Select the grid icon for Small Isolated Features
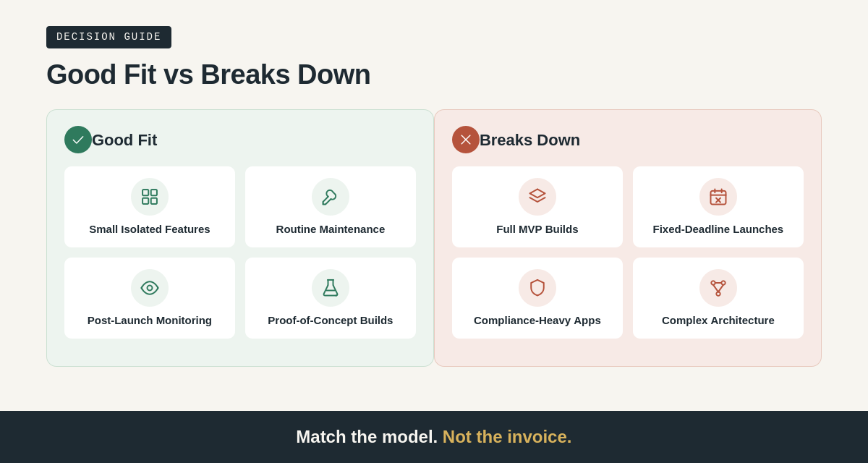Screen dimensions: 868x463 pyautogui.click(x=150, y=197)
